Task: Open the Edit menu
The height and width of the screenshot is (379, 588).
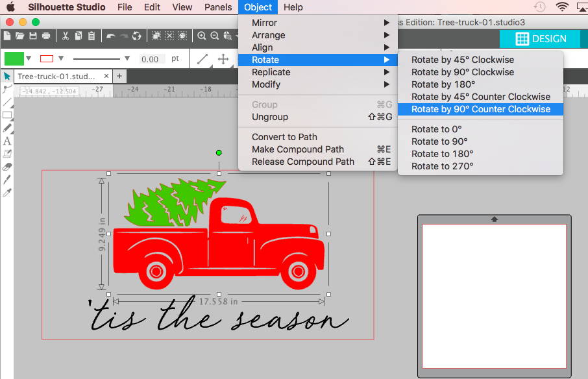Action: pyautogui.click(x=152, y=7)
